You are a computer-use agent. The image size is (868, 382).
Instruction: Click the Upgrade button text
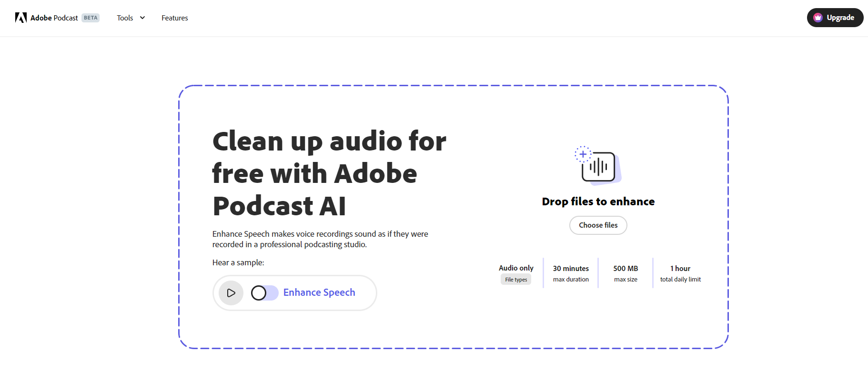click(840, 18)
